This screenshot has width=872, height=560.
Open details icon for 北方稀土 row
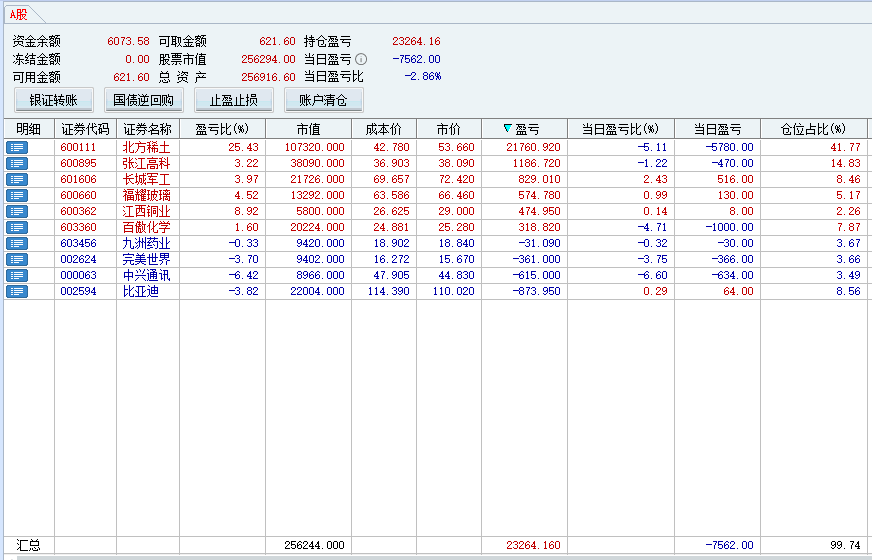point(17,147)
